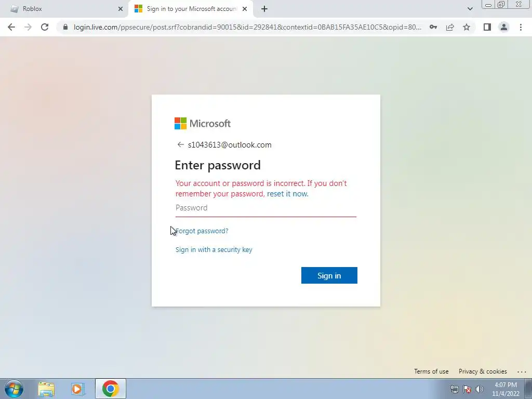
Task: Click the footer three-dots more options
Action: (x=522, y=372)
